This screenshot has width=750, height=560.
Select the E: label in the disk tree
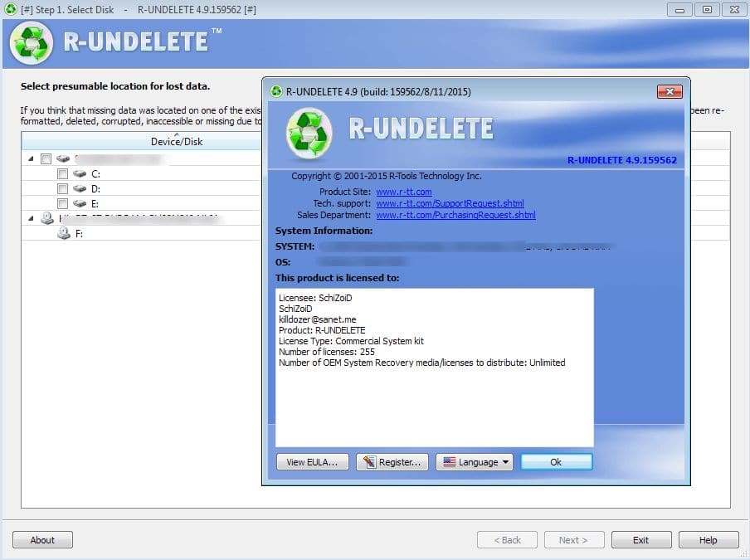(x=95, y=204)
